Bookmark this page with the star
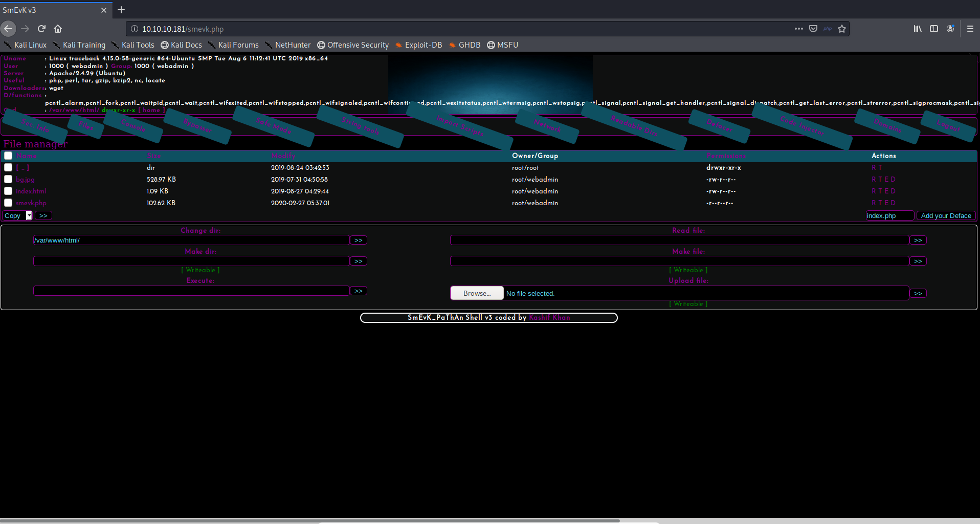The image size is (980, 524). 842,29
